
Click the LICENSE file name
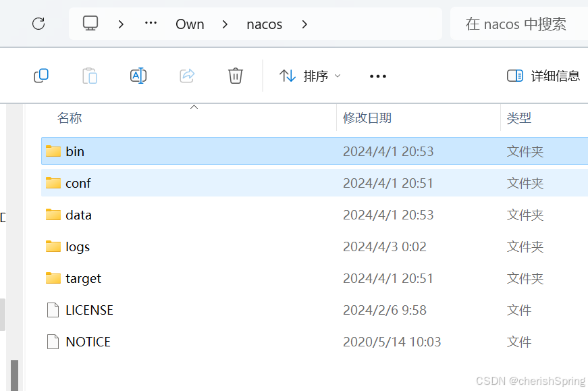pyautogui.click(x=89, y=310)
